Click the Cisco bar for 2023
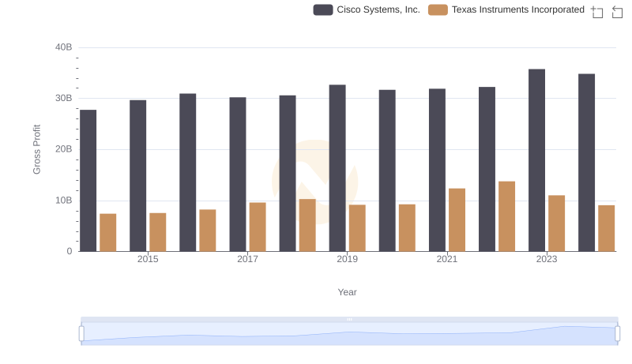 pos(536,160)
